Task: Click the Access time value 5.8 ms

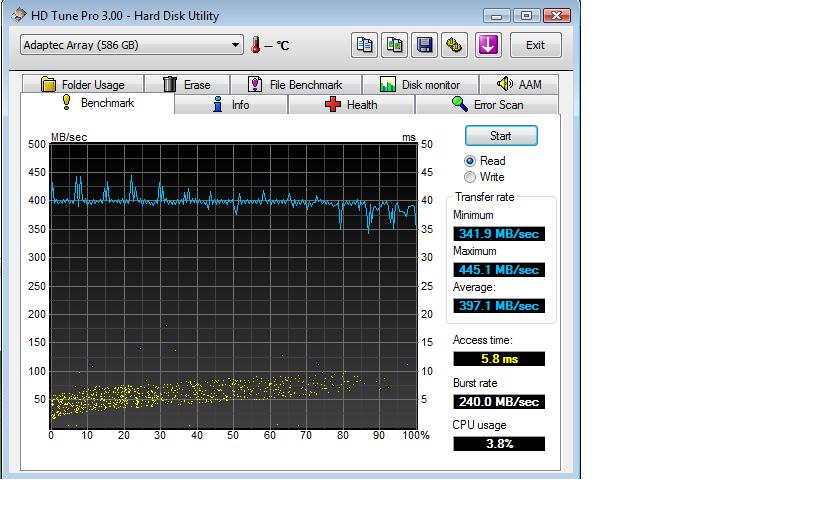Action: click(499, 359)
